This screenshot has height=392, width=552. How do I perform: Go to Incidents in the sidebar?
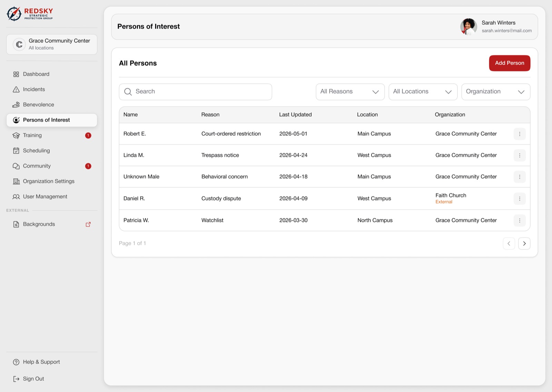pos(52,89)
